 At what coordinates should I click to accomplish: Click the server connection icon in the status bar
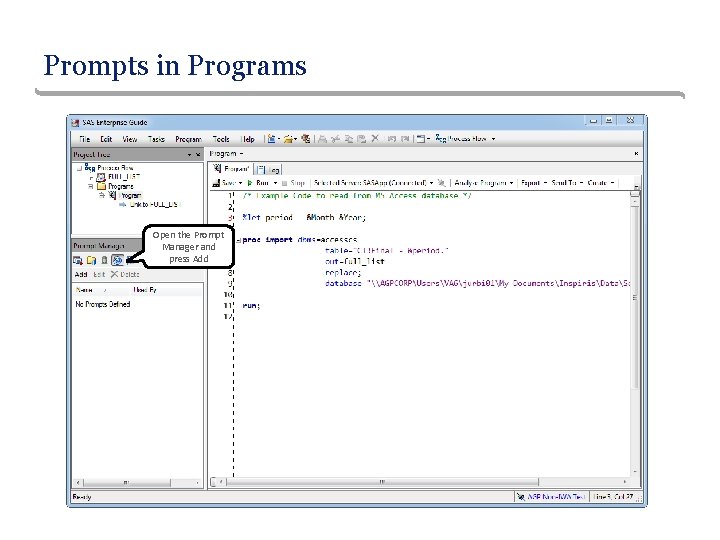click(x=521, y=497)
